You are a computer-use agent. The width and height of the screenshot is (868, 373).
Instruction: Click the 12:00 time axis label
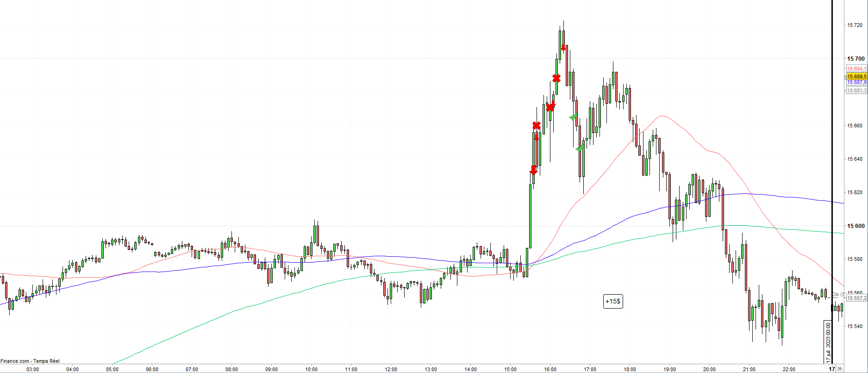click(391, 369)
